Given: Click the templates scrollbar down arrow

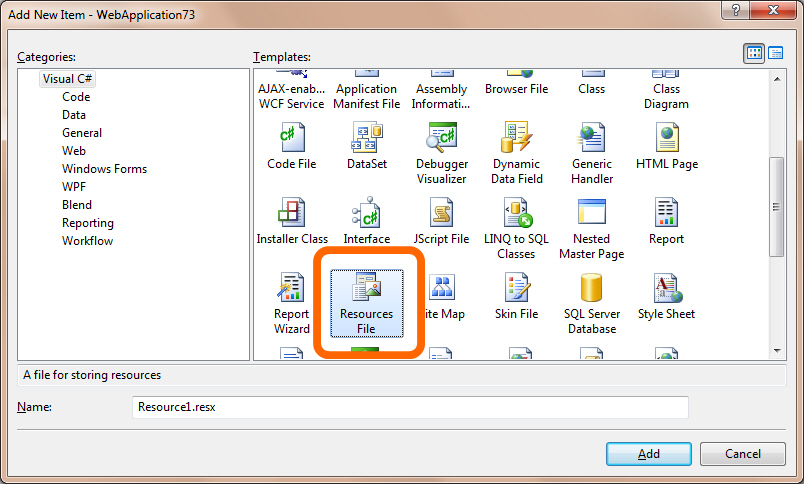Looking at the screenshot, I should [777, 351].
